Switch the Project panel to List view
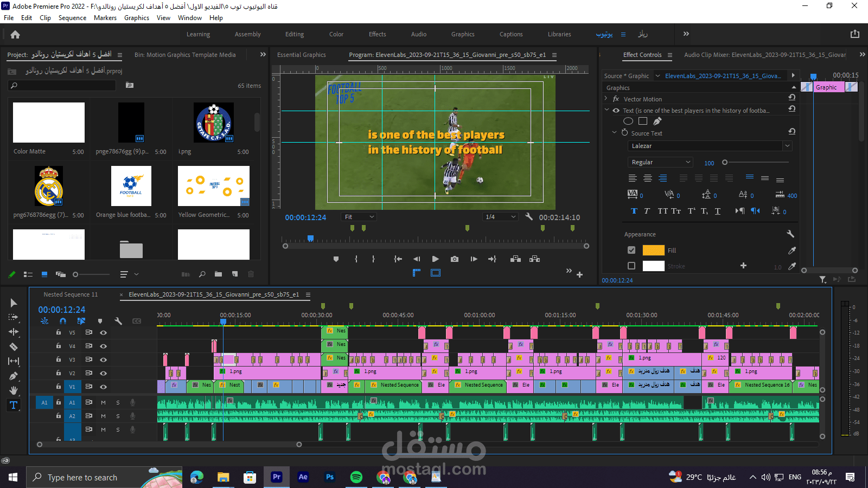Screen dimensions: 868x488 [x=28, y=274]
